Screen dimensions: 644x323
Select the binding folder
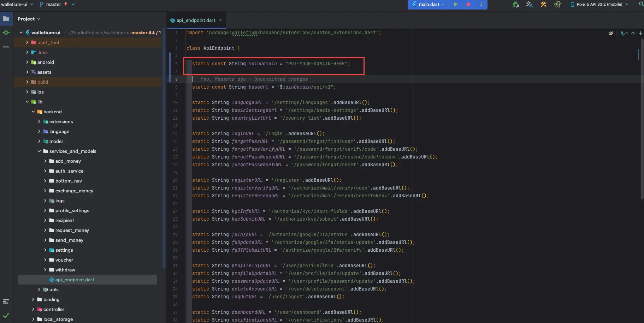pyautogui.click(x=51, y=299)
